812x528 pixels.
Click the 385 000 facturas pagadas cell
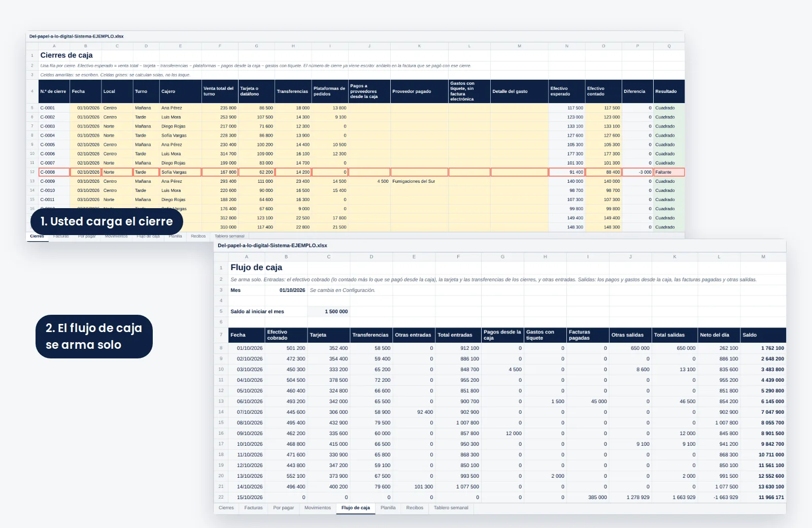588,497
